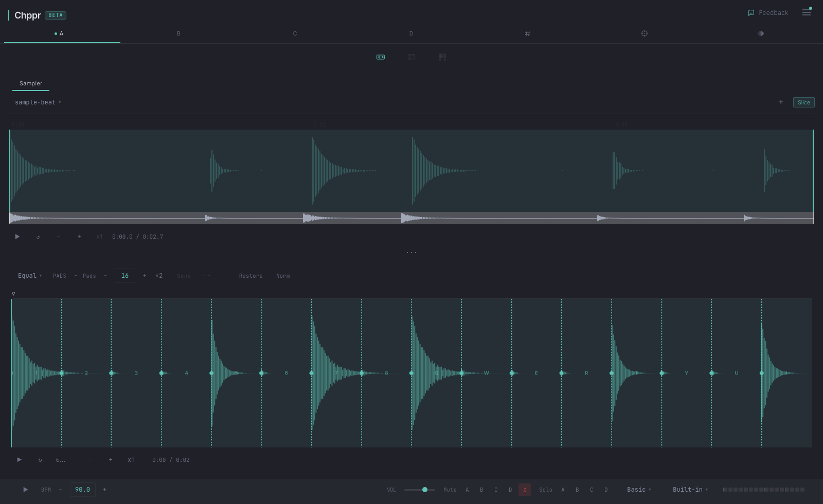Select the Sampler tab
823x504 pixels.
pos(31,83)
